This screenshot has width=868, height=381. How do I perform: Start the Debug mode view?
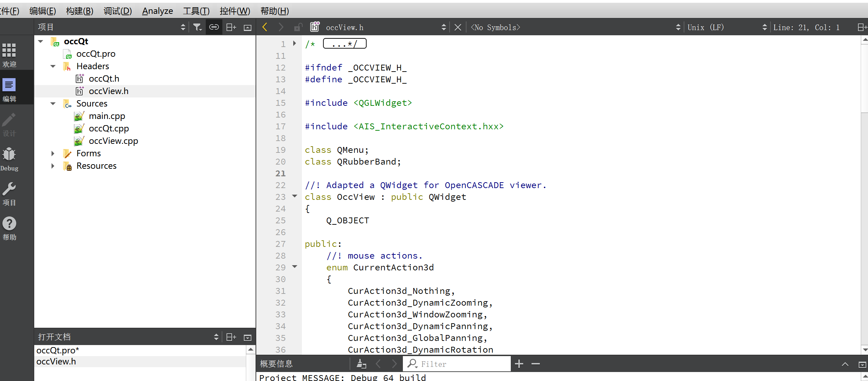click(x=9, y=157)
